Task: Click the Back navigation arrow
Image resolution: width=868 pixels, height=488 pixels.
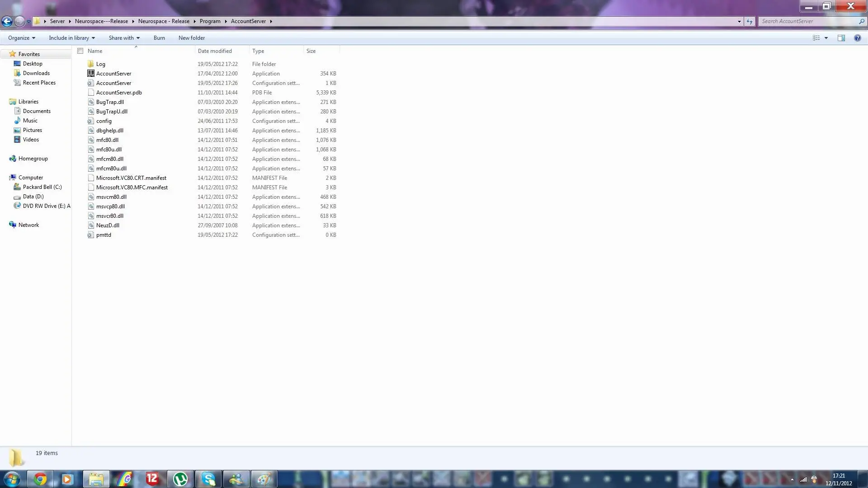Action: (x=7, y=21)
